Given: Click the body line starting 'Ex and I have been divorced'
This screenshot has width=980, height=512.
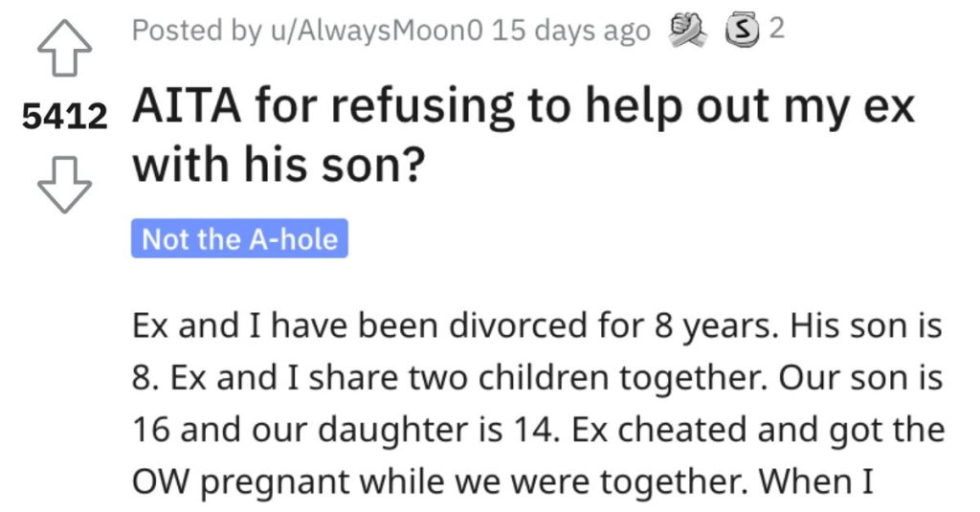Looking at the screenshot, I should [x=537, y=327].
